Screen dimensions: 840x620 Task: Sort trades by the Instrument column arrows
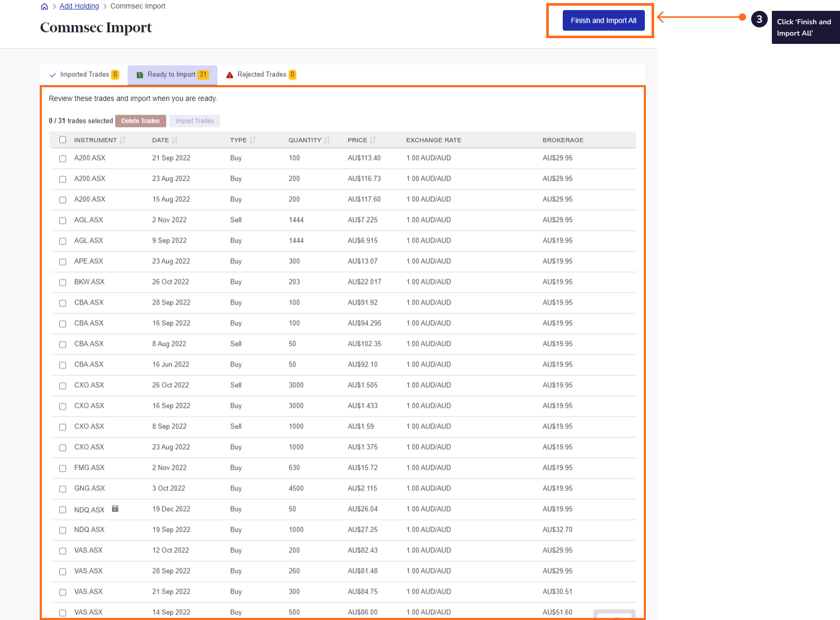[123, 140]
